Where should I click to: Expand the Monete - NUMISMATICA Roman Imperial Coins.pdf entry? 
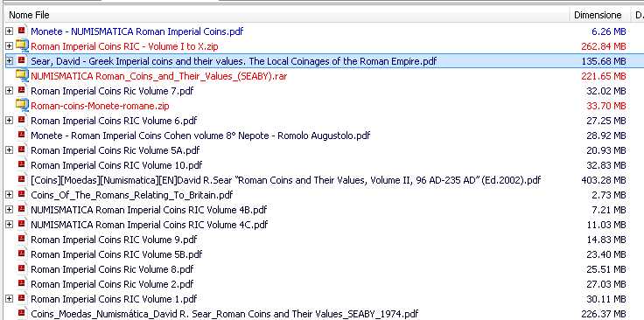click(10, 31)
